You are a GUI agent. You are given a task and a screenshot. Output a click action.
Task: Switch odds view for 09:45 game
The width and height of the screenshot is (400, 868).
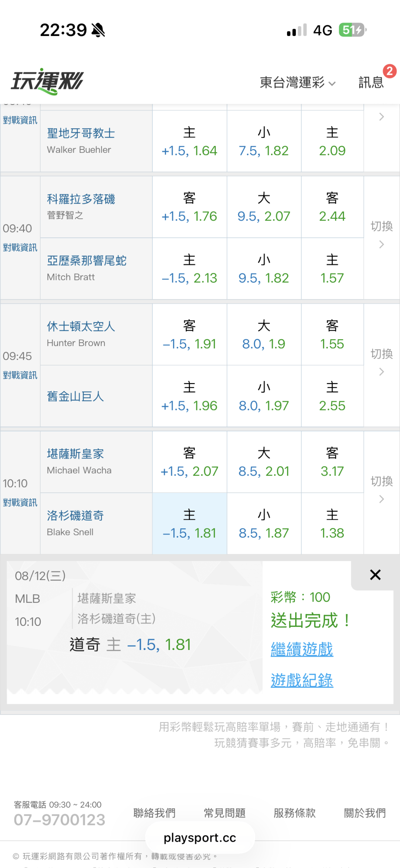click(381, 362)
